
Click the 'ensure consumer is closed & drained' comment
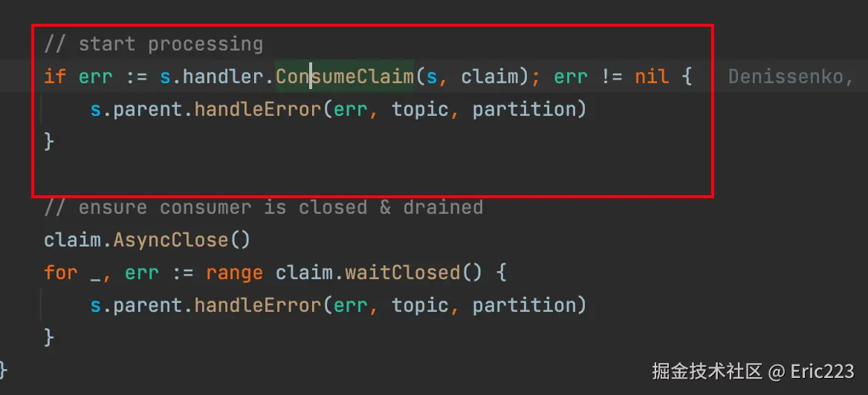coord(264,207)
